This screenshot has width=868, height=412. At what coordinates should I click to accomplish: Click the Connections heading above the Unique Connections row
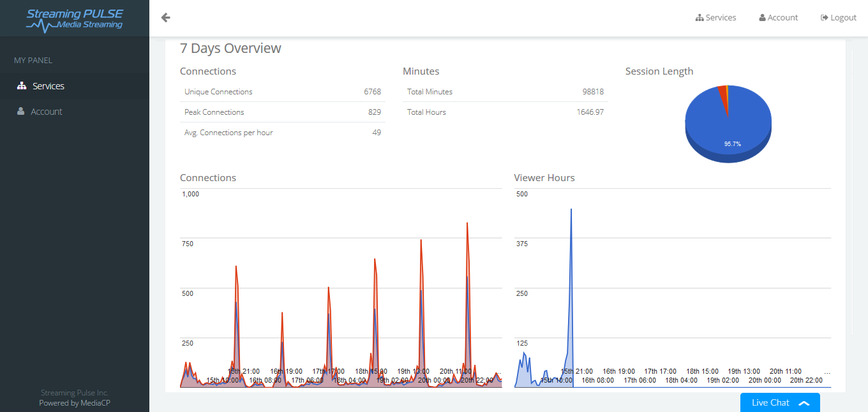tap(208, 71)
